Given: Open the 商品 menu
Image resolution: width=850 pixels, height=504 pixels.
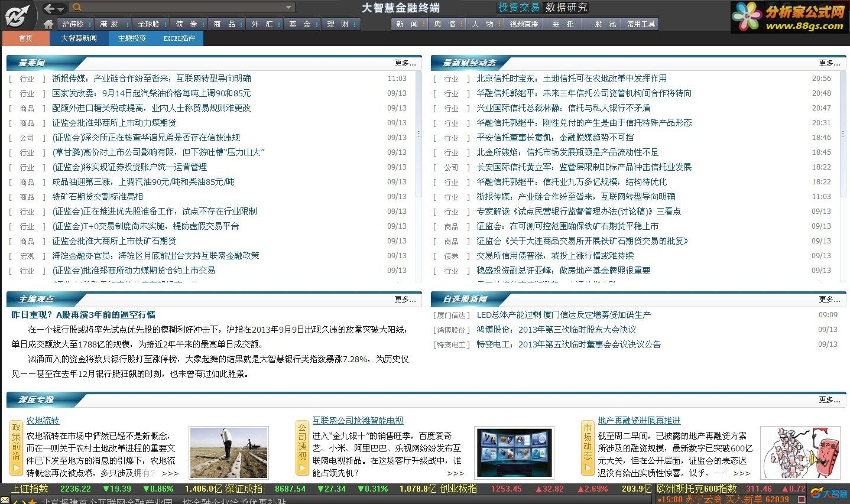Looking at the screenshot, I should (x=226, y=24).
